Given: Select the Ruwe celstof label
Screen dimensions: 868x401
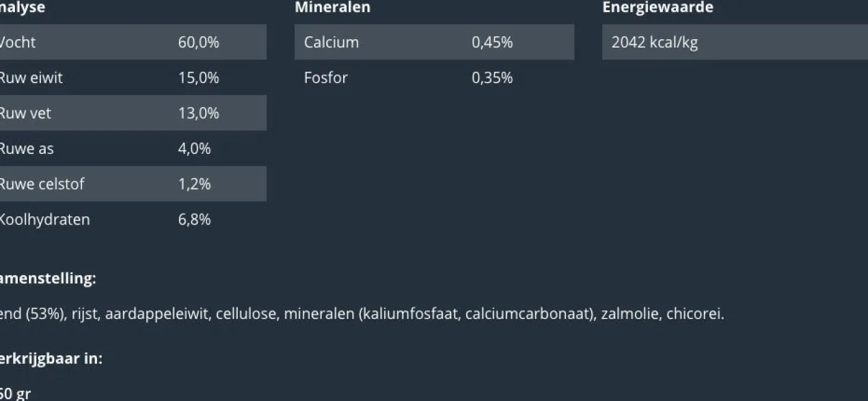Looking at the screenshot, I should pos(42,184).
